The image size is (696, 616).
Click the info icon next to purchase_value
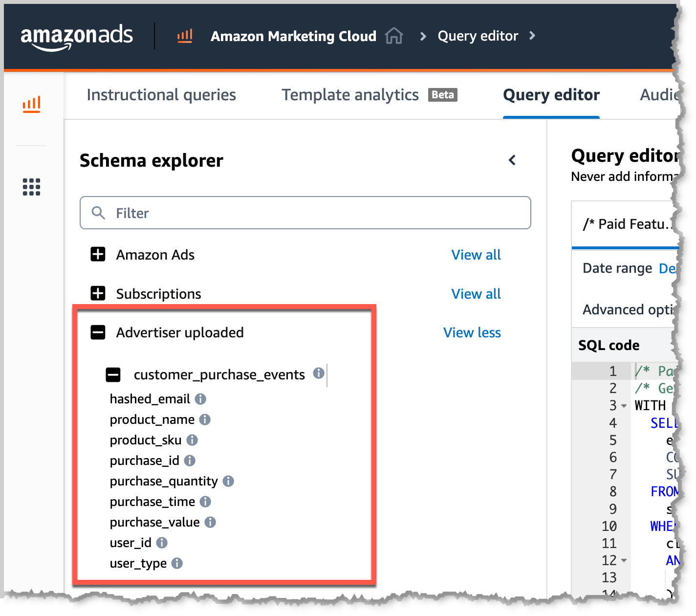click(x=211, y=522)
